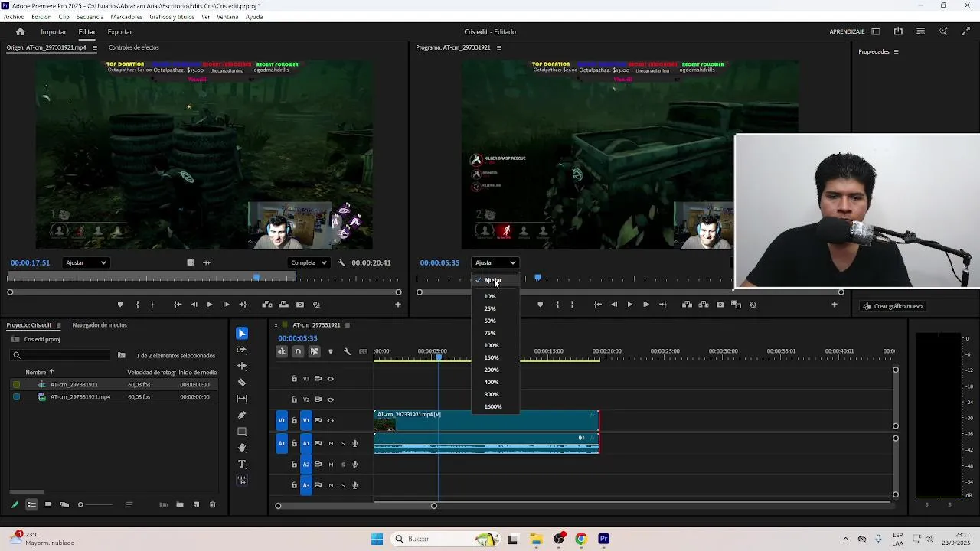The height and width of the screenshot is (551, 980).
Task: Select the Ripple Edit tool
Action: 242,366
